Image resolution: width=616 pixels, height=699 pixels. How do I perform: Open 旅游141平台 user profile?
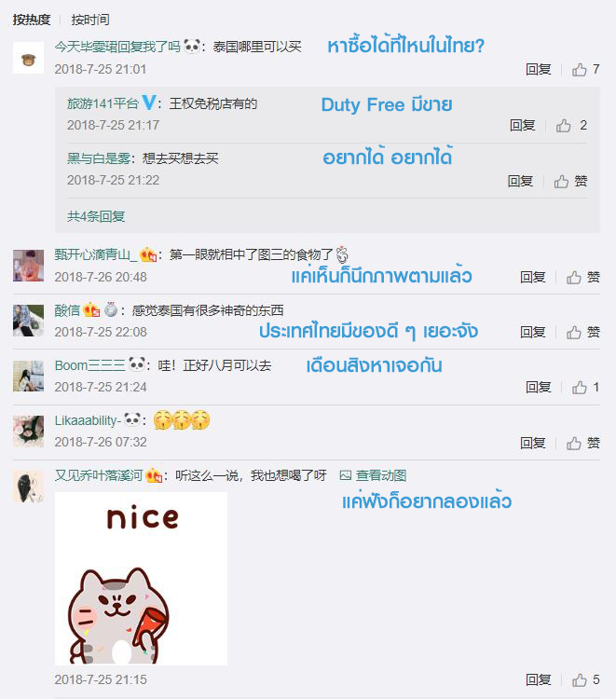click(103, 103)
